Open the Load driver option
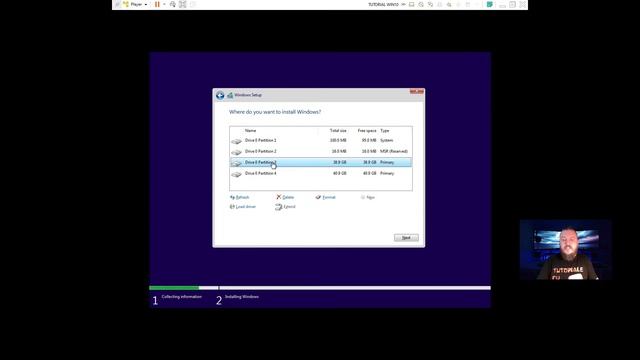The width and height of the screenshot is (640, 360). coord(243,207)
